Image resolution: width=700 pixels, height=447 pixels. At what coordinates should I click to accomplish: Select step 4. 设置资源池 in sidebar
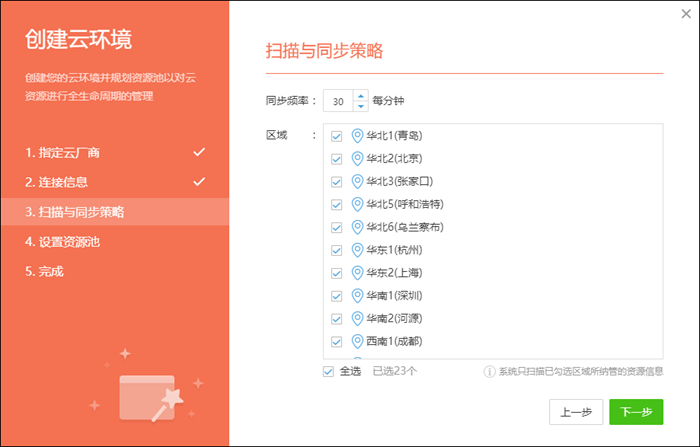pos(62,241)
